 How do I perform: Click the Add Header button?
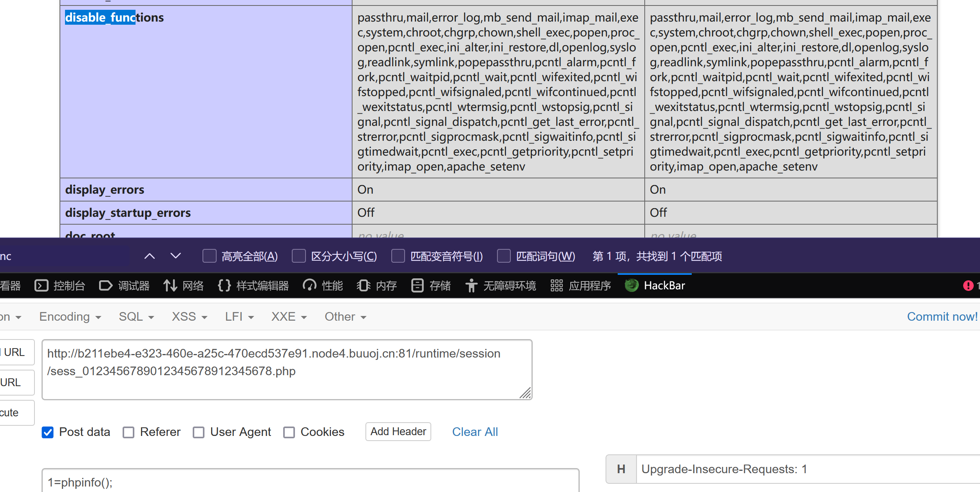pos(398,432)
